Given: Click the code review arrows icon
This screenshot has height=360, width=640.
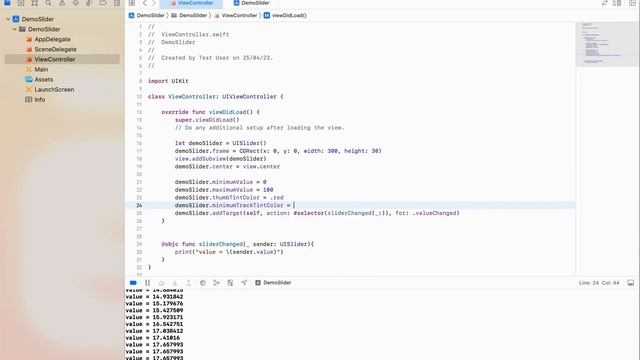Looking at the screenshot, I should (x=604, y=3).
